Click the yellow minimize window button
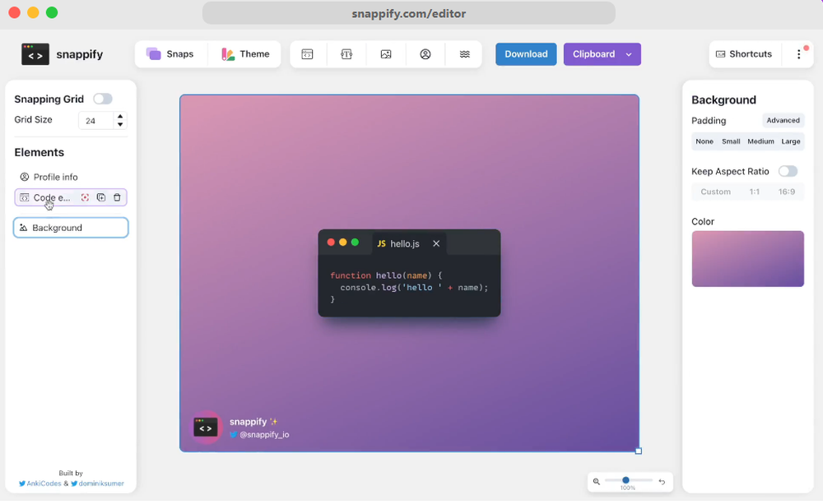This screenshot has width=823, height=504. tap(33, 12)
